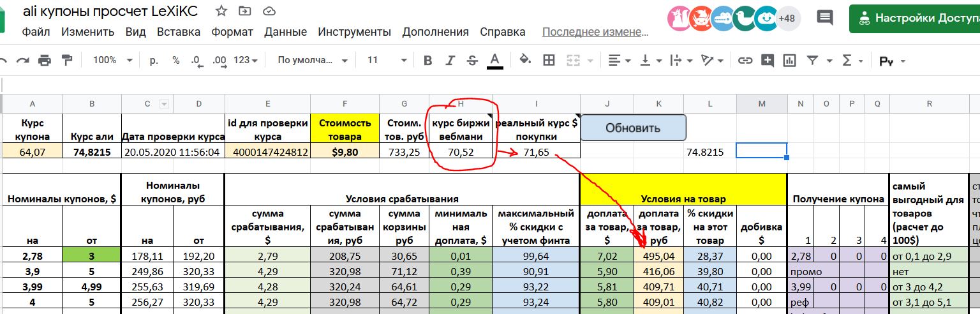Viewport: 980px width, 314px height.
Task: Print the spreadsheet
Action: [44, 61]
